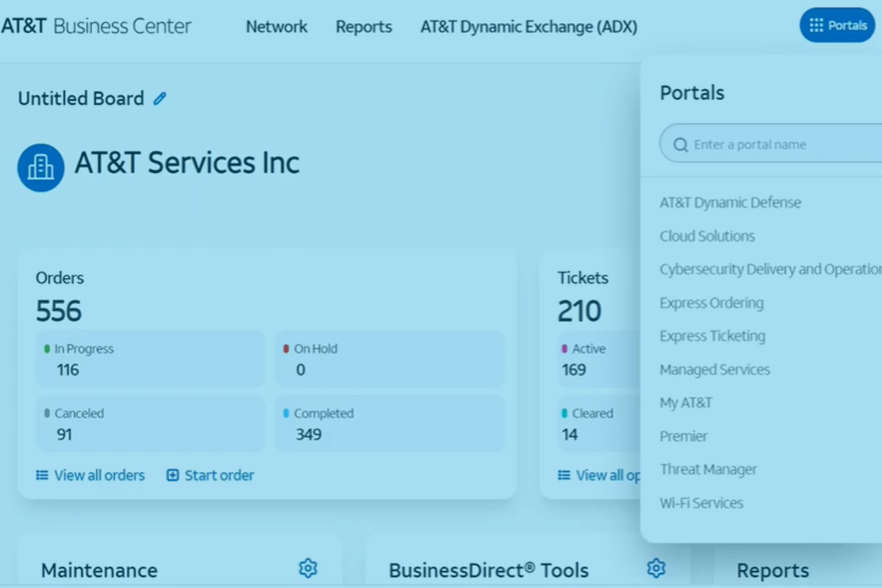Click View all orders link

(91, 476)
